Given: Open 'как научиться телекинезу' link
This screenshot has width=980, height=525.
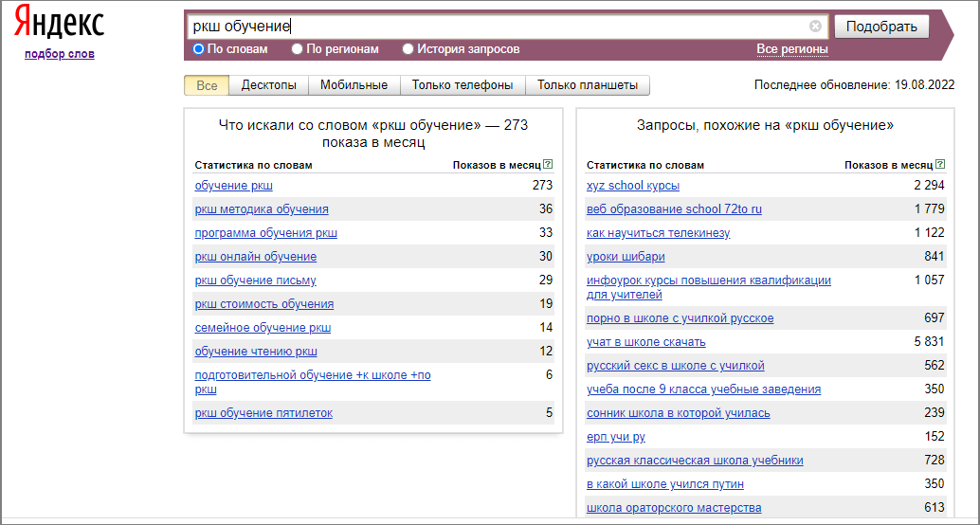Looking at the screenshot, I should (658, 233).
